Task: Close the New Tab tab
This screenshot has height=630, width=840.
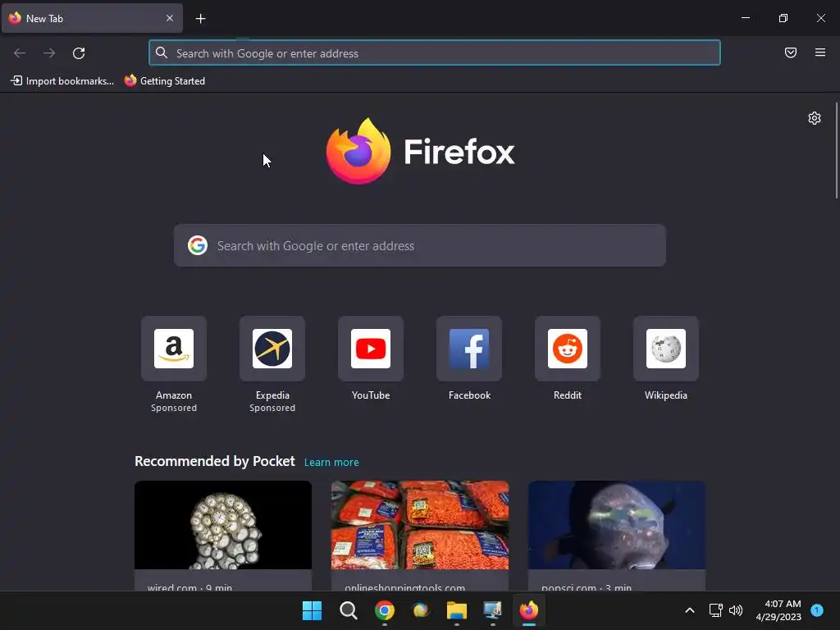Action: 169,18
